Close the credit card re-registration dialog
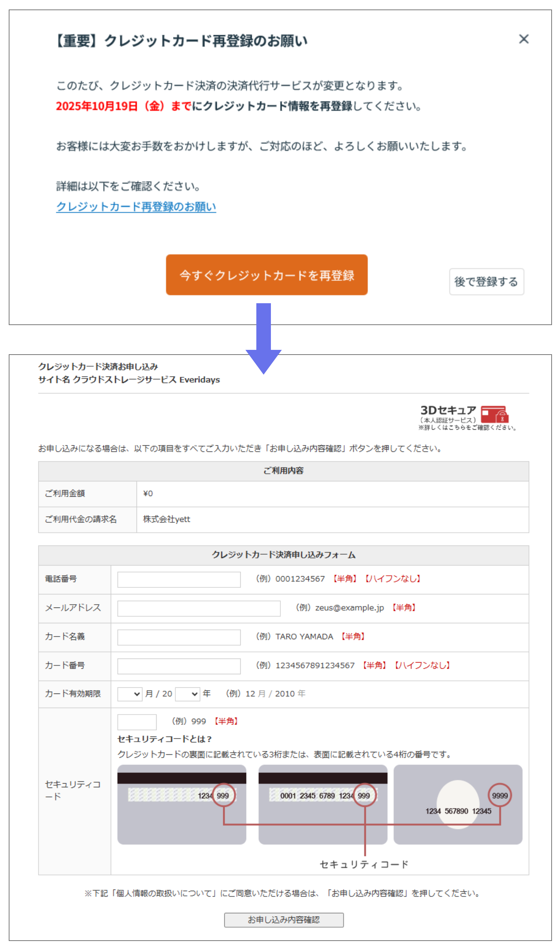 tap(523, 39)
